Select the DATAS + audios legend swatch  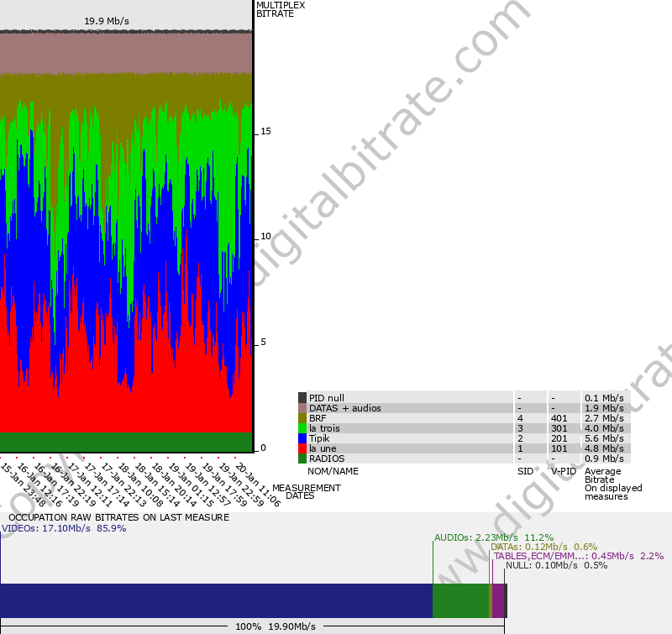pyautogui.click(x=302, y=408)
